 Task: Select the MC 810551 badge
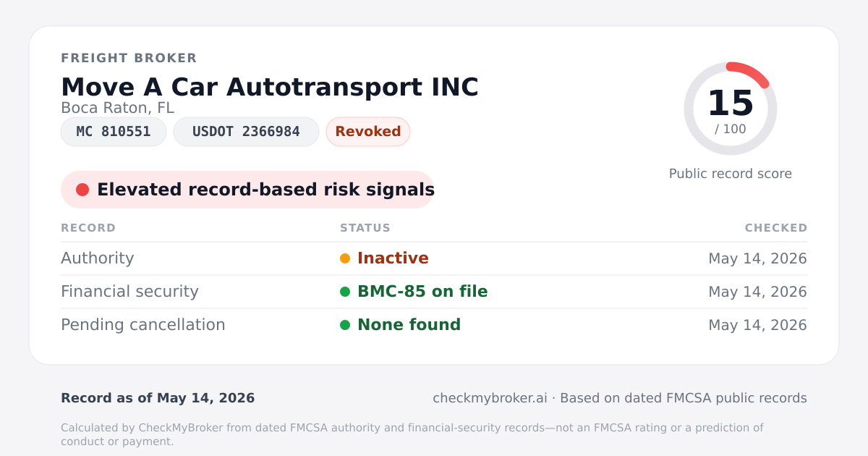point(114,132)
